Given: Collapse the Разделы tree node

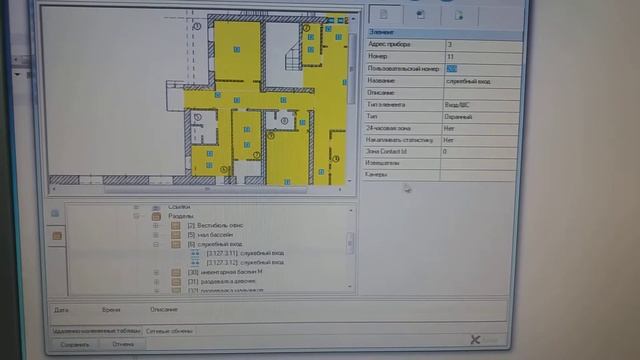Looking at the screenshot, I should (x=136, y=216).
